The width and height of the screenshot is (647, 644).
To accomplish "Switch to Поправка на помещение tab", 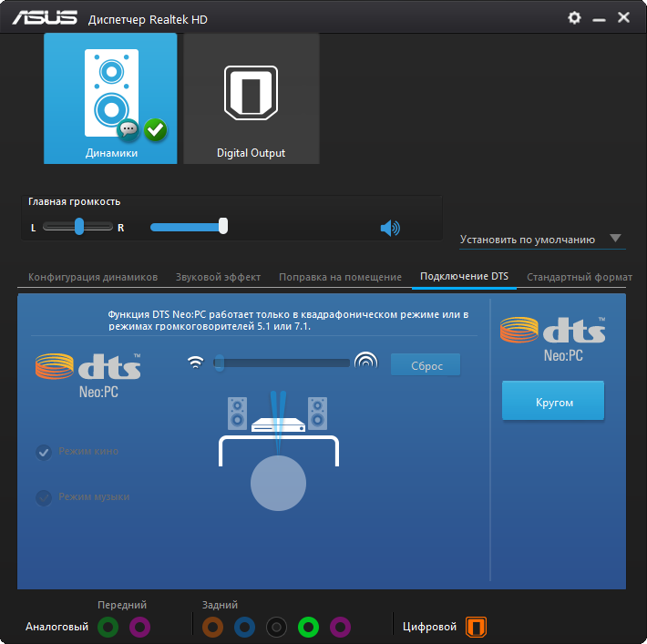I will tap(340, 277).
